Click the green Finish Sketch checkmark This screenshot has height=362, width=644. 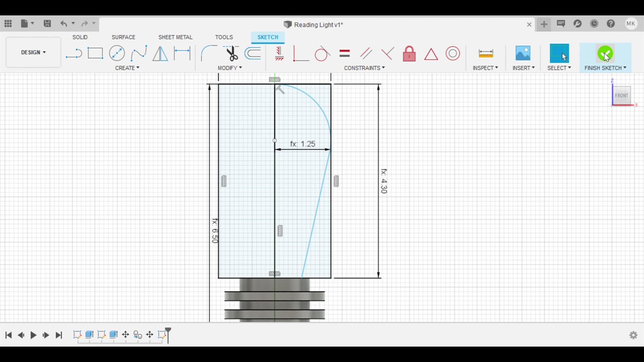pyautogui.click(x=605, y=53)
